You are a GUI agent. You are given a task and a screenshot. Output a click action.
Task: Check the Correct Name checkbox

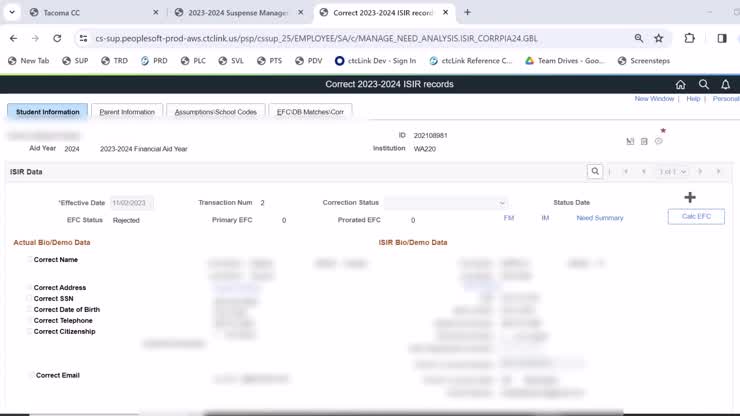30,260
